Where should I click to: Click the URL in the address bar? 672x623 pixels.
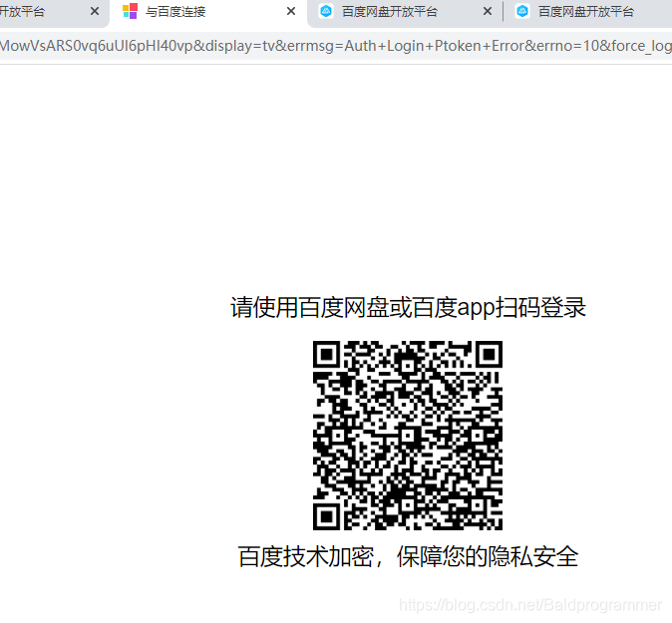click(x=336, y=46)
